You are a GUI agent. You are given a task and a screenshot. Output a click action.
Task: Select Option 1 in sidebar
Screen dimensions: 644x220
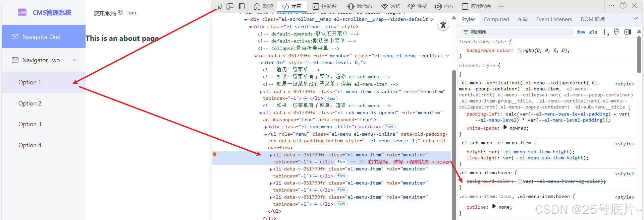pyautogui.click(x=44, y=82)
